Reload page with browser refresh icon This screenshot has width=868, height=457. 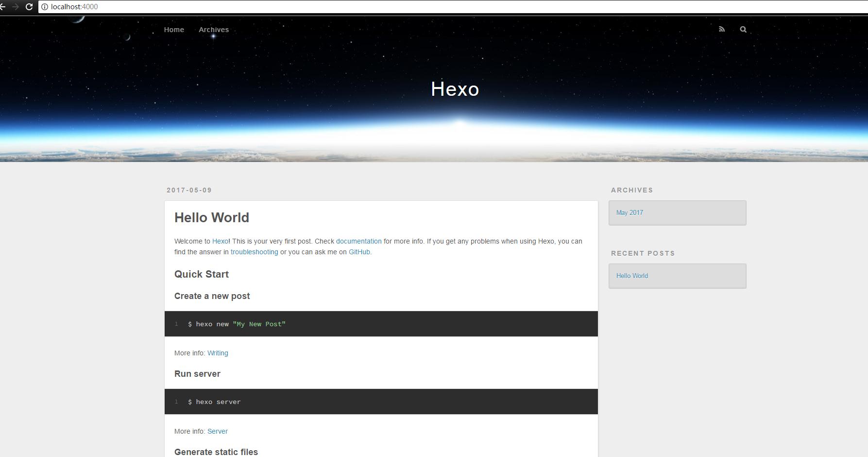pyautogui.click(x=29, y=7)
